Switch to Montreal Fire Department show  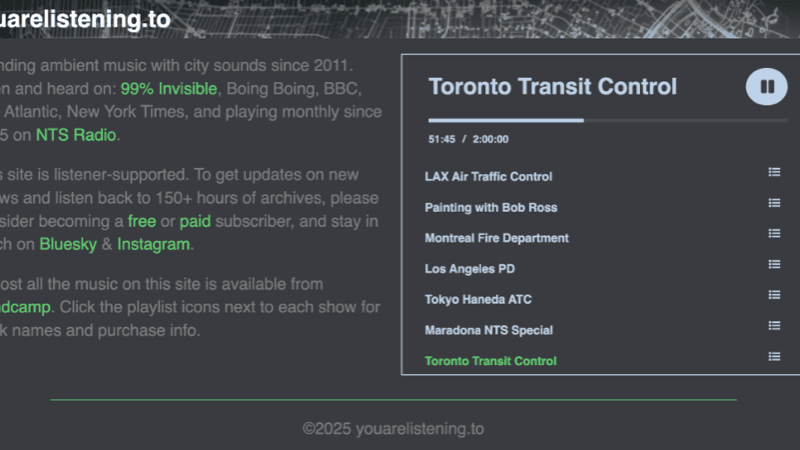(x=496, y=238)
